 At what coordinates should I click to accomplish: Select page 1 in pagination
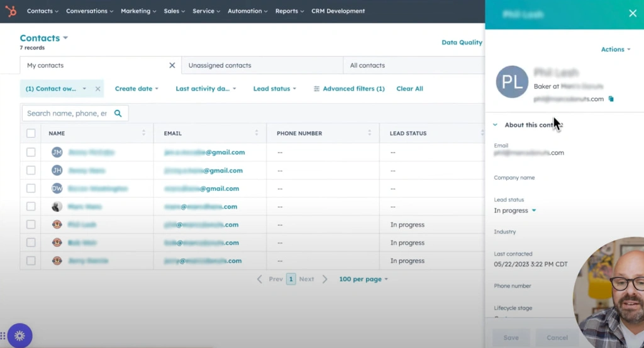click(x=291, y=279)
